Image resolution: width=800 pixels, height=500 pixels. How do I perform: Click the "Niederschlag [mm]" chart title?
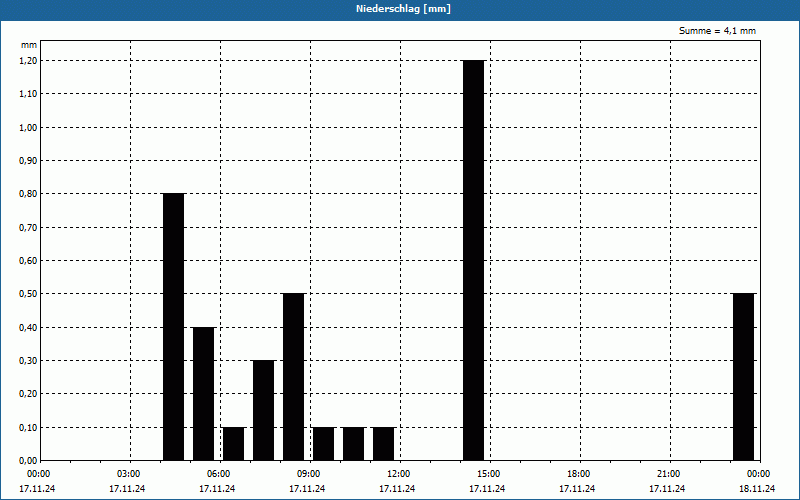[x=403, y=9]
